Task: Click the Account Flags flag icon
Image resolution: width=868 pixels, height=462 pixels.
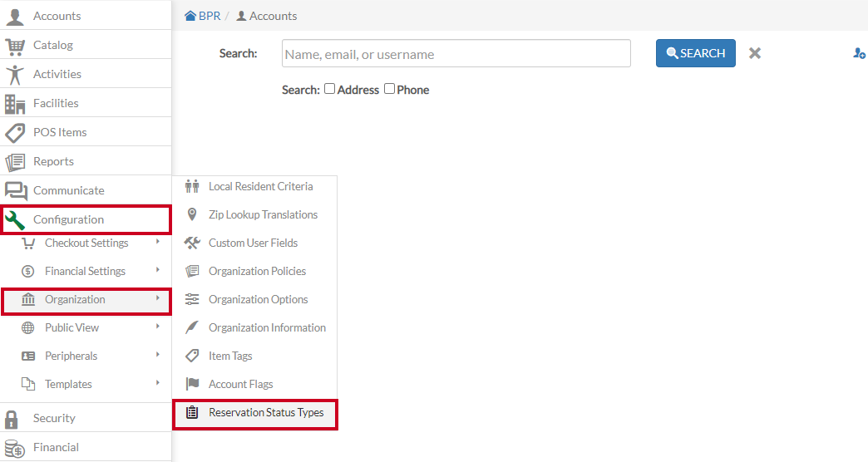Action: (x=192, y=383)
